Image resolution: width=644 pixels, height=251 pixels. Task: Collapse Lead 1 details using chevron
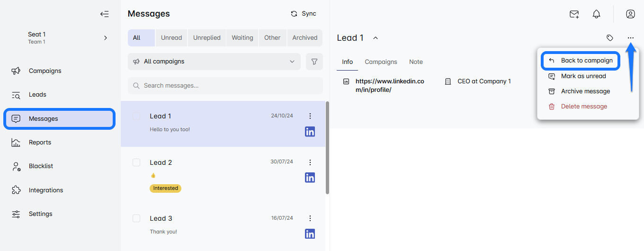pos(376,38)
